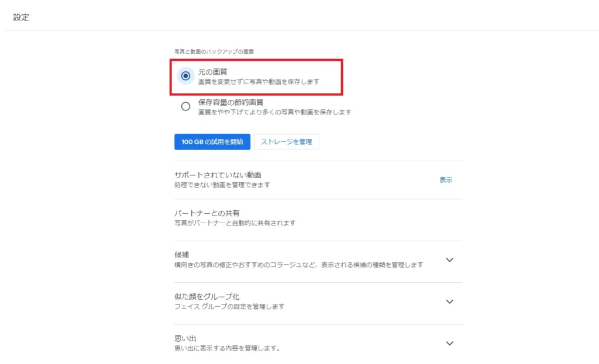Click フェイス グループの設定を管理します text
This screenshot has height=364, width=599.
tap(229, 306)
